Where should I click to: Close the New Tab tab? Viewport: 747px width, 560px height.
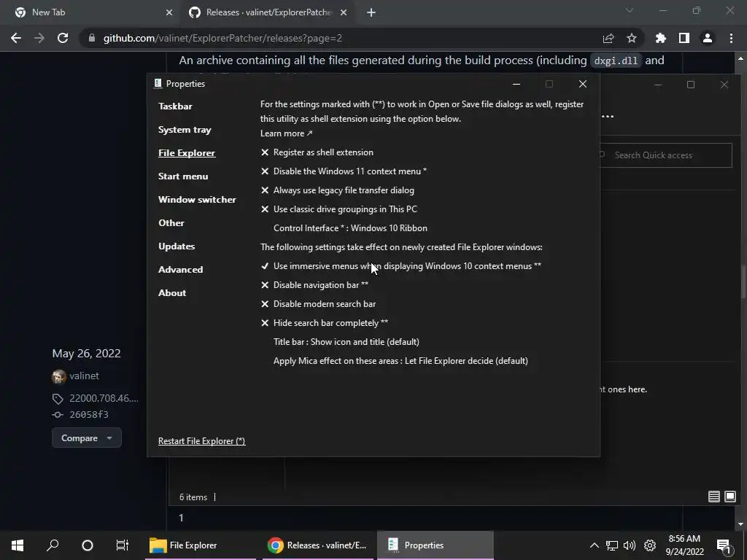click(169, 12)
